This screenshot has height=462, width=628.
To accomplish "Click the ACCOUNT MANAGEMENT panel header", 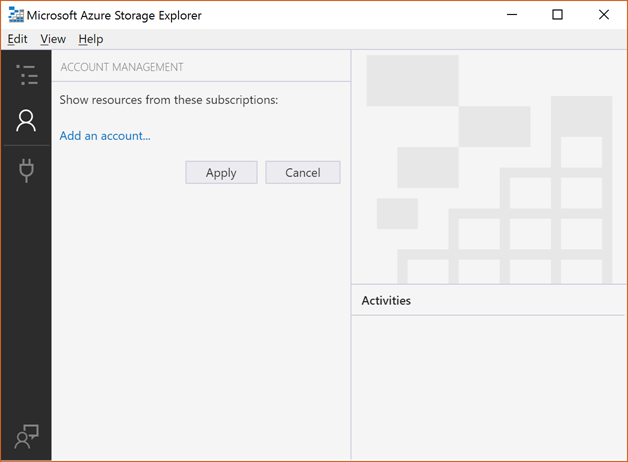I will coord(122,67).
